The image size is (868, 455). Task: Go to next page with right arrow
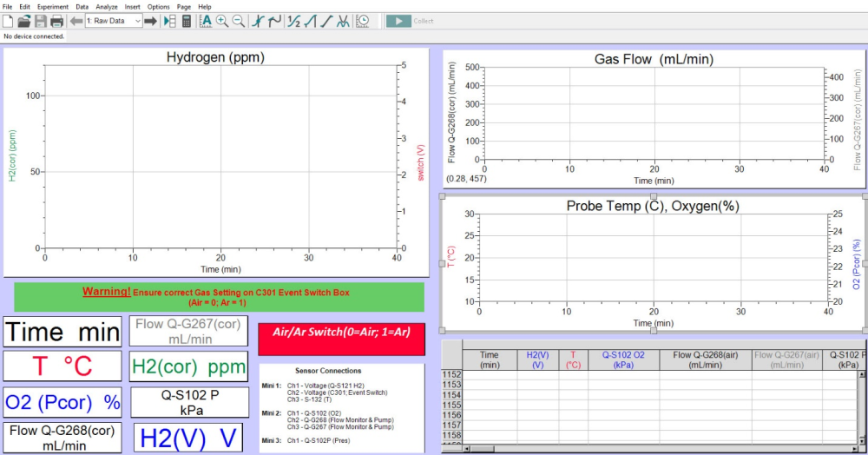150,21
